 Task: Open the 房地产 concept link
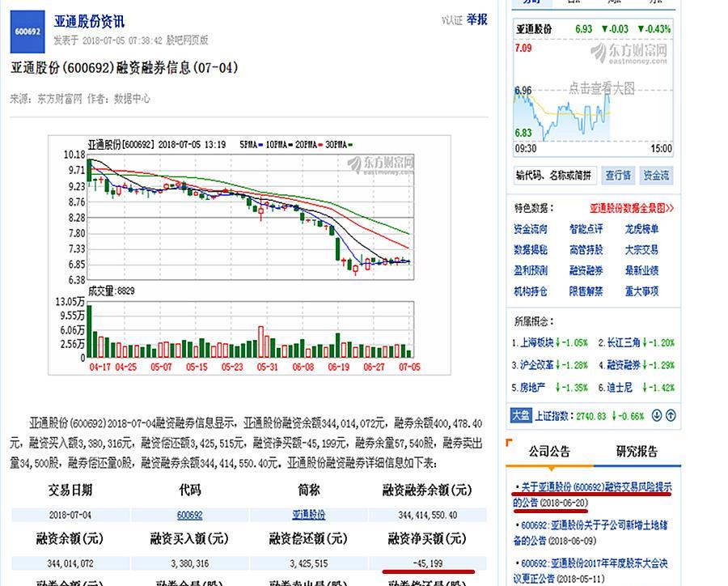532,388
